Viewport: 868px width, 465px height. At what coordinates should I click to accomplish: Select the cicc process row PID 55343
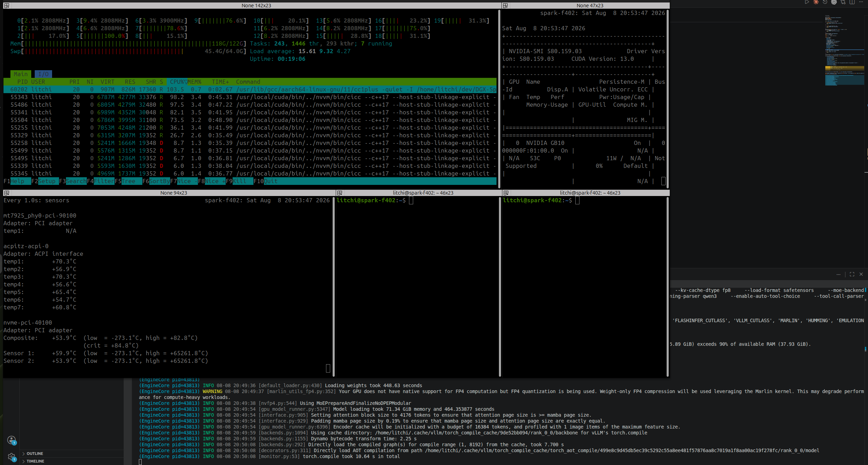(250, 97)
